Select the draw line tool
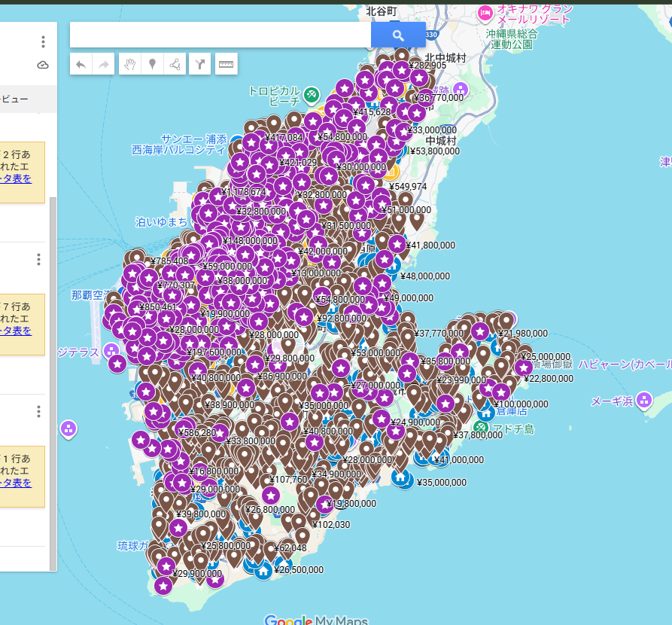 pos(175,65)
